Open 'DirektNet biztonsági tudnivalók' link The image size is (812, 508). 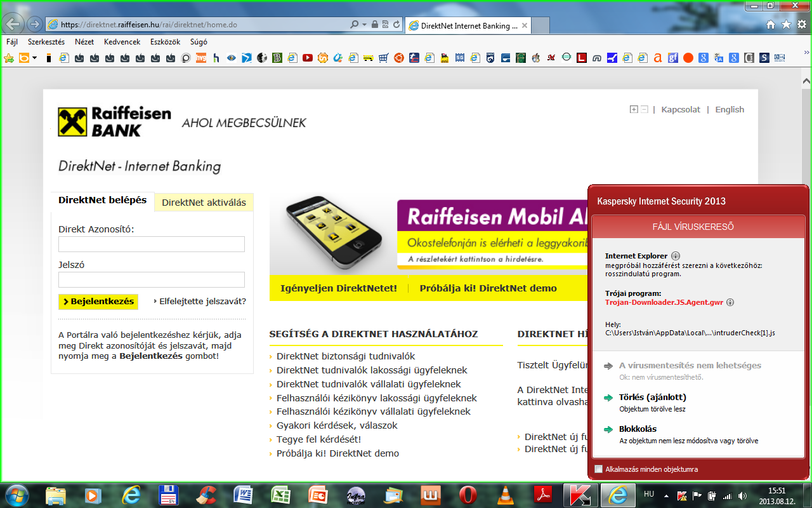point(346,356)
